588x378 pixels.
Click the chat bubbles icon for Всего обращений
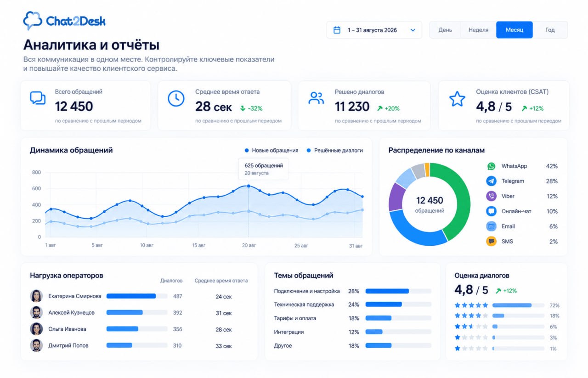tap(38, 98)
